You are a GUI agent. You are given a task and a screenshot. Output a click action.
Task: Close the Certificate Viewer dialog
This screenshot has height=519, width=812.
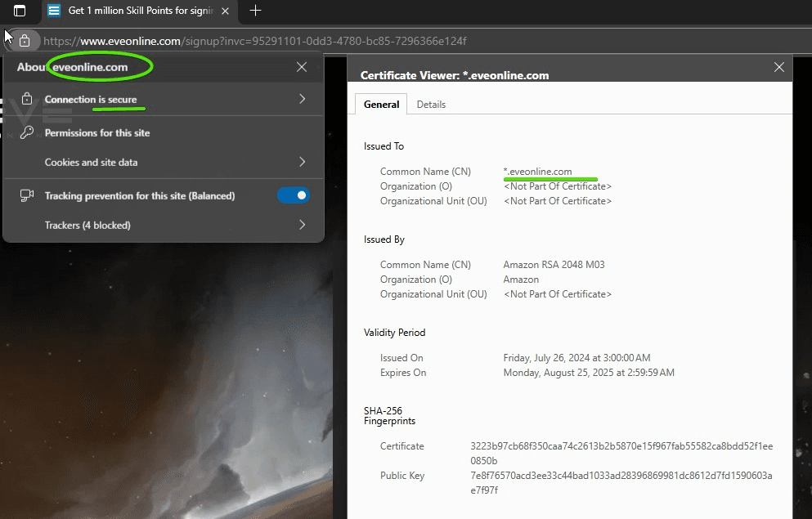point(778,68)
